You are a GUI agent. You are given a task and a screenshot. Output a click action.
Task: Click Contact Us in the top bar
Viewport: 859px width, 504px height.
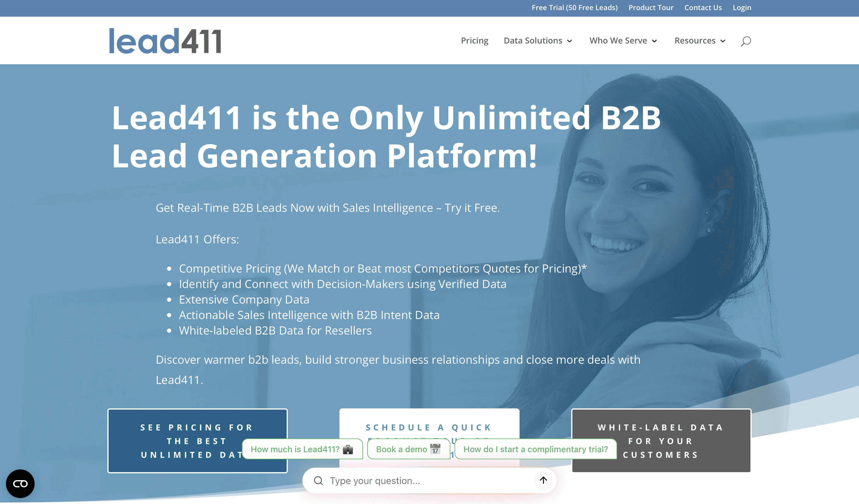tap(703, 7)
